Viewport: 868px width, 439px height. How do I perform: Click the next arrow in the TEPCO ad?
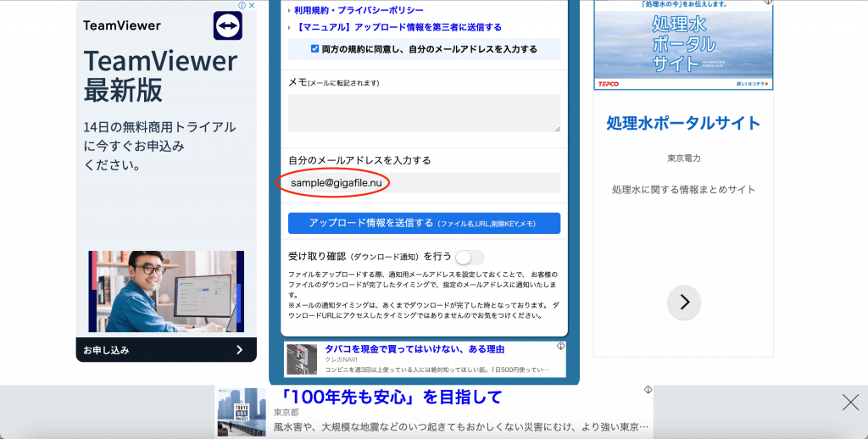(684, 303)
